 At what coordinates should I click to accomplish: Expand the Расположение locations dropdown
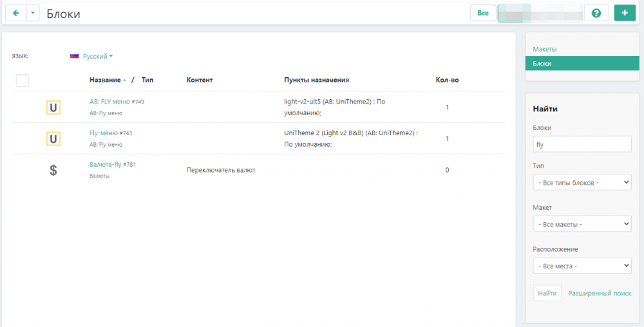click(x=582, y=265)
